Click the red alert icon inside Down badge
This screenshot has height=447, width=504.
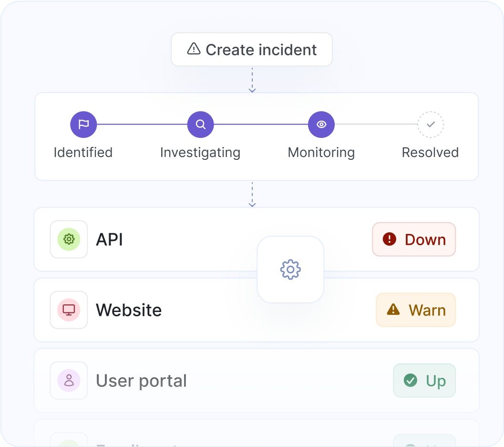tap(390, 239)
